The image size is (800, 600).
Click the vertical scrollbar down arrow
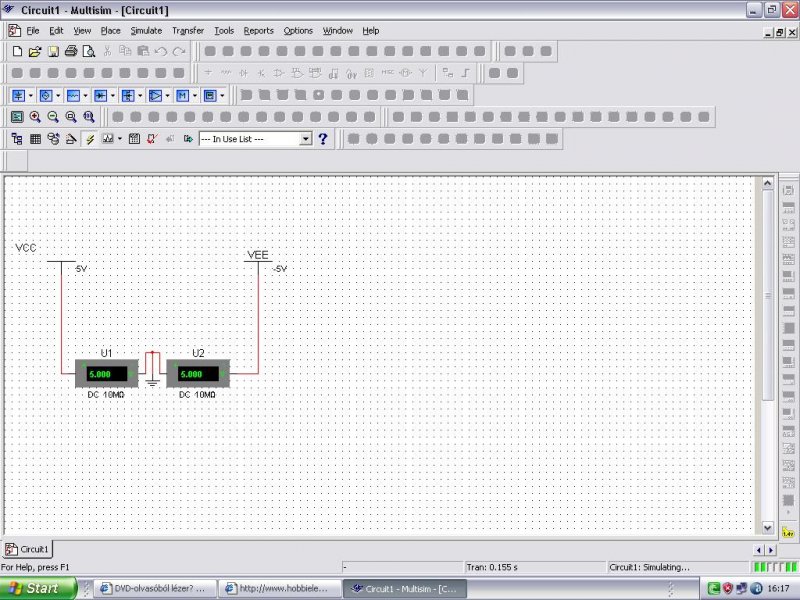pos(768,528)
